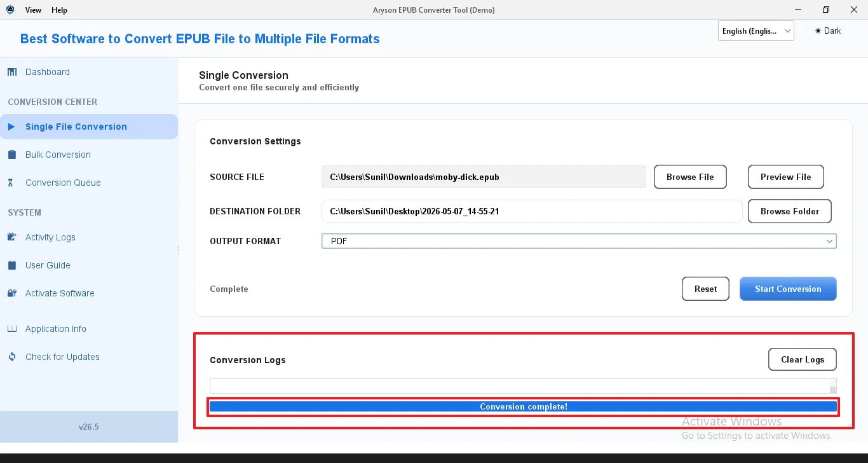Viewport: 868px width, 463px height.
Task: Click the destination folder path field
Action: tap(532, 211)
